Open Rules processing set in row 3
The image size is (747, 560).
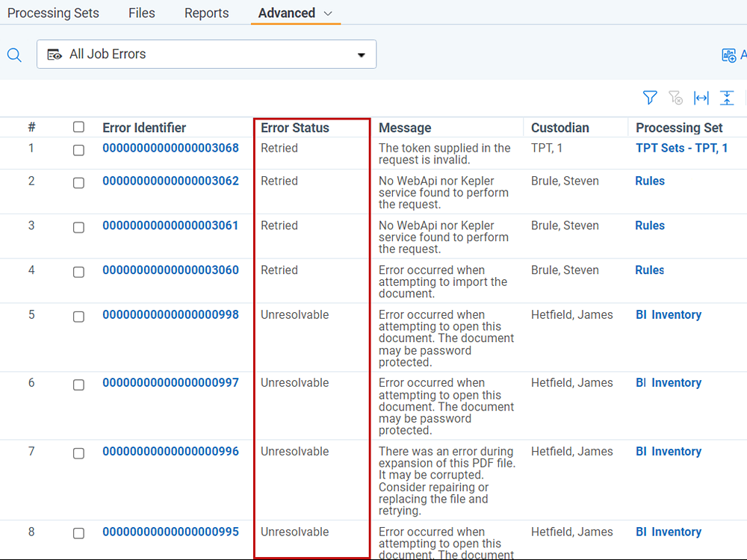650,225
